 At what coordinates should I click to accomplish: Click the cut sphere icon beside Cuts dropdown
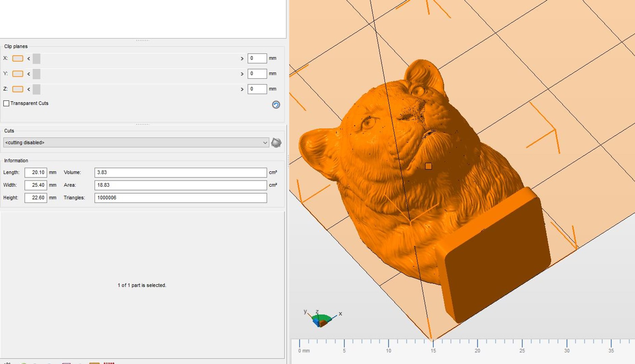pos(276,143)
